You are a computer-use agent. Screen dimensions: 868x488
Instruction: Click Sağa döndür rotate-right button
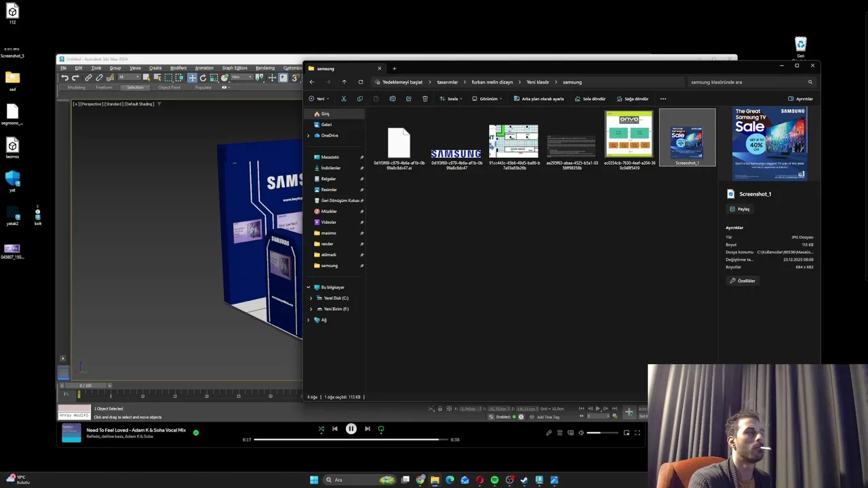point(632,99)
